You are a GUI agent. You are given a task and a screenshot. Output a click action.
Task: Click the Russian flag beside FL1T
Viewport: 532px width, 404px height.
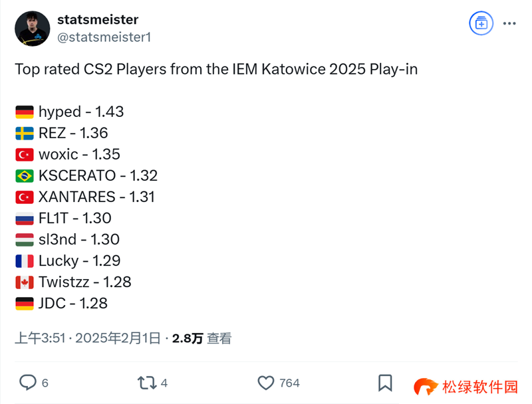(25, 219)
